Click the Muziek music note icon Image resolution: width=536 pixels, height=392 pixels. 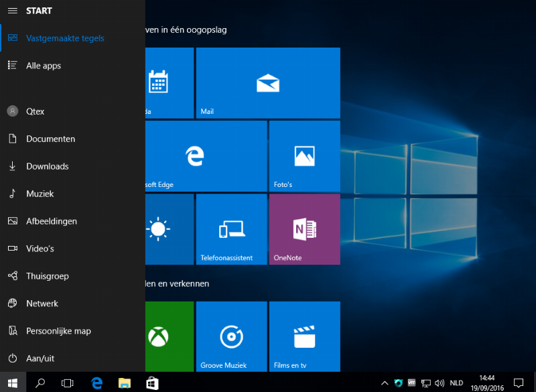pyautogui.click(x=12, y=194)
